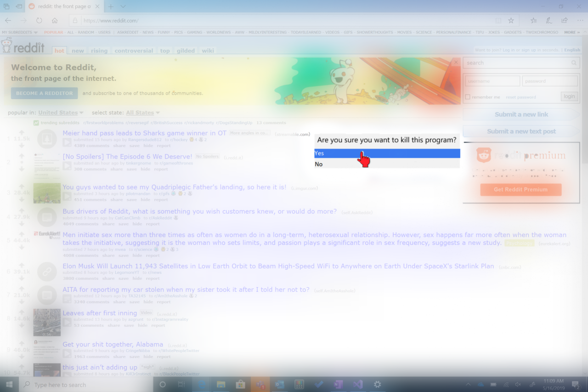Expand the MY SUBREDDITS dropdown

pyautogui.click(x=20, y=33)
